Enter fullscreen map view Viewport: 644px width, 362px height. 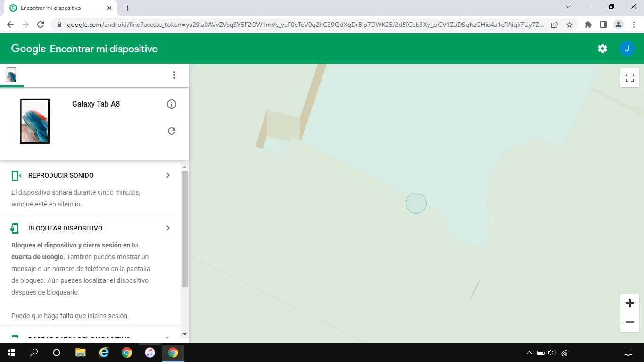point(629,77)
